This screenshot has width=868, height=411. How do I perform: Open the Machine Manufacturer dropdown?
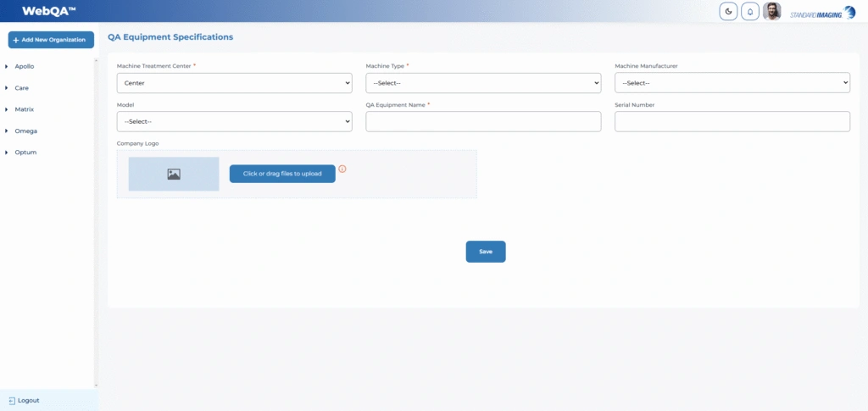[x=732, y=83]
